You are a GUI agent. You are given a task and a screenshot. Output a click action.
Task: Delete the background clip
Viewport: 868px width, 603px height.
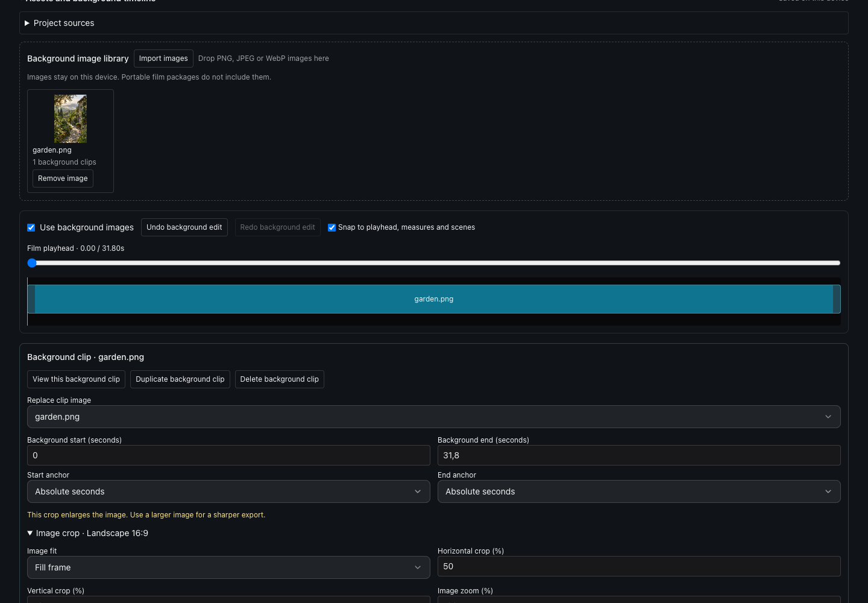pos(280,379)
